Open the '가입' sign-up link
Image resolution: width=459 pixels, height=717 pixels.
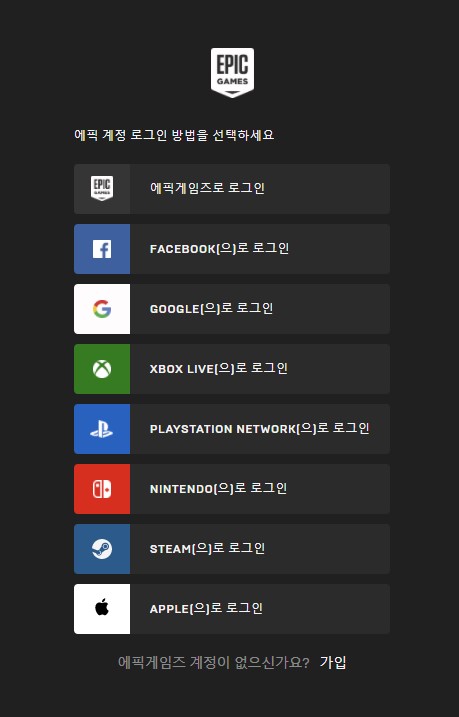coord(333,662)
